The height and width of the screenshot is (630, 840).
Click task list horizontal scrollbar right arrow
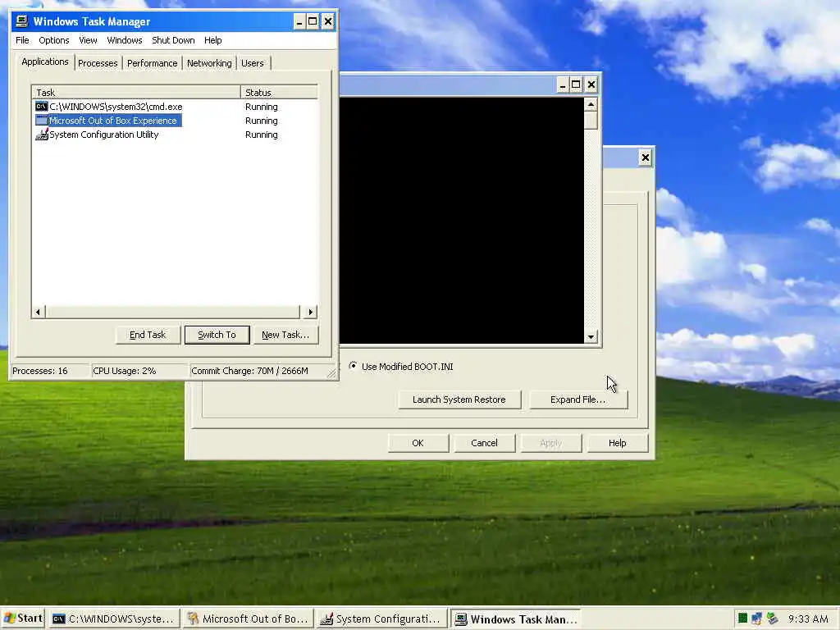click(x=311, y=312)
